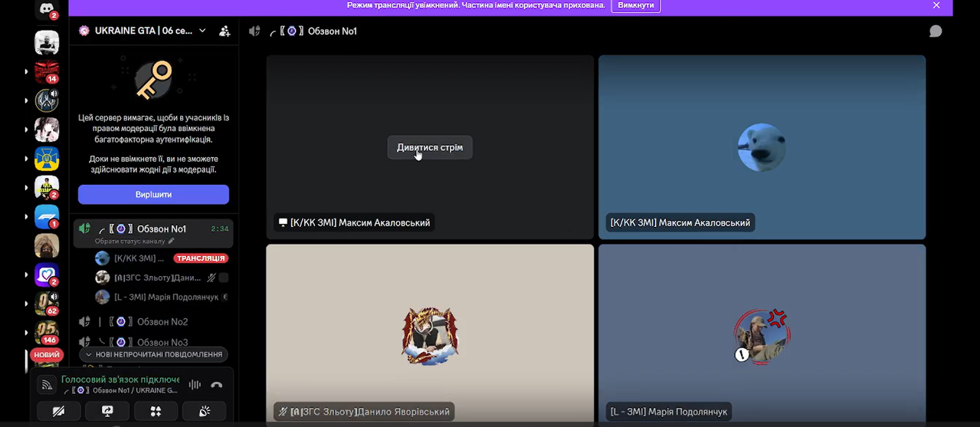Click Вимкнути in streamer mode banner
The image size is (980, 427).
tap(636, 5)
